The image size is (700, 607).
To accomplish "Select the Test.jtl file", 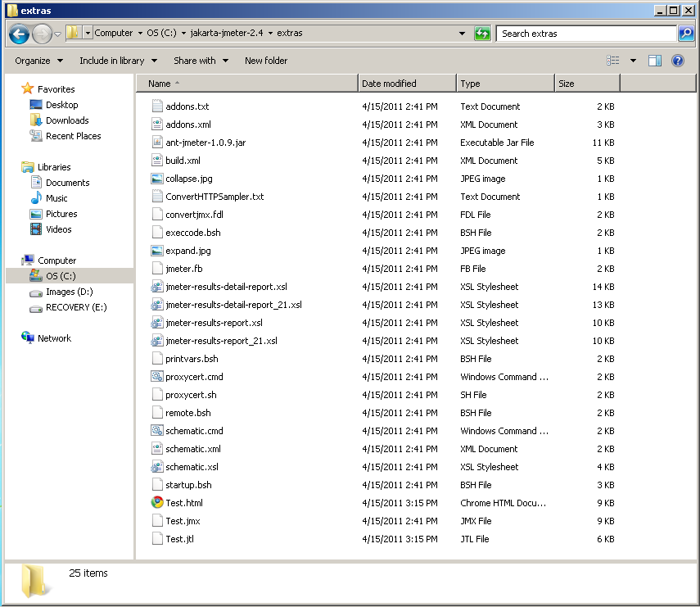I will click(179, 539).
